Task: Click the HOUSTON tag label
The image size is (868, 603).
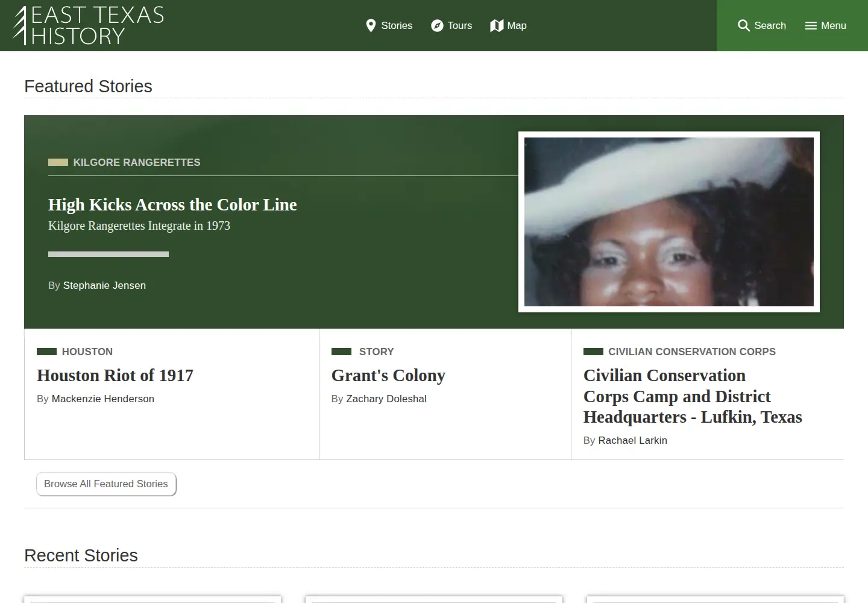Action: (x=87, y=352)
